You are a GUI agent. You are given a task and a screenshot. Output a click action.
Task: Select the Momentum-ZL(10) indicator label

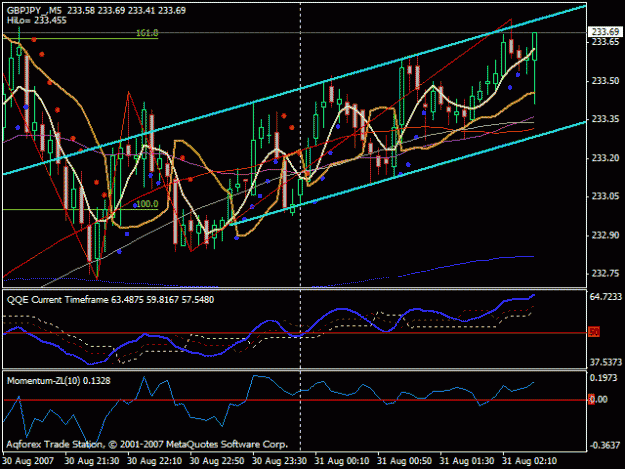pos(59,381)
